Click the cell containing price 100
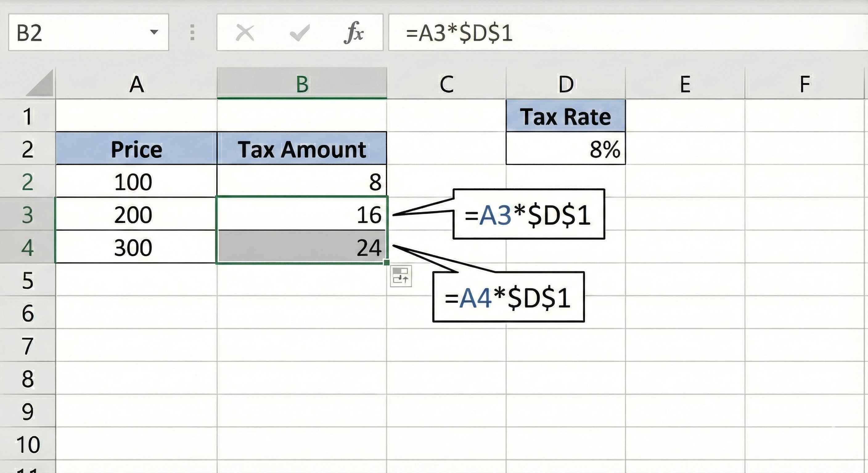This screenshot has height=473, width=868. pos(136,182)
